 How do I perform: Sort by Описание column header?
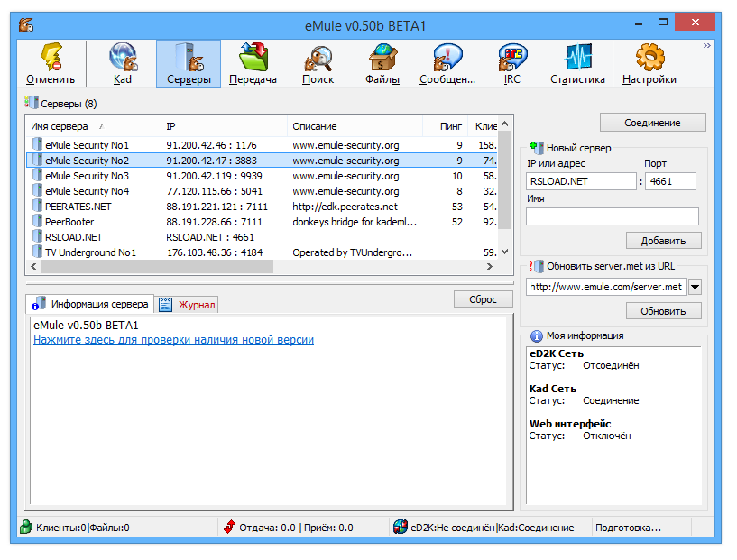(x=355, y=126)
